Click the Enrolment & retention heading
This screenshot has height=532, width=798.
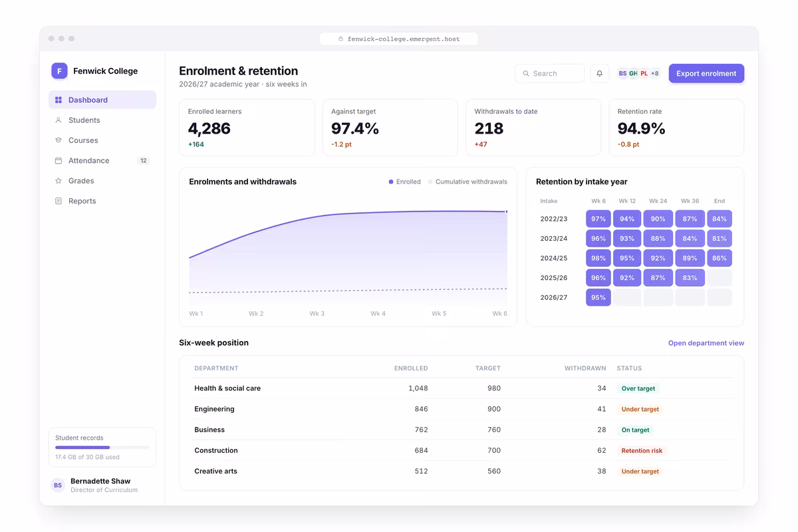tap(239, 71)
